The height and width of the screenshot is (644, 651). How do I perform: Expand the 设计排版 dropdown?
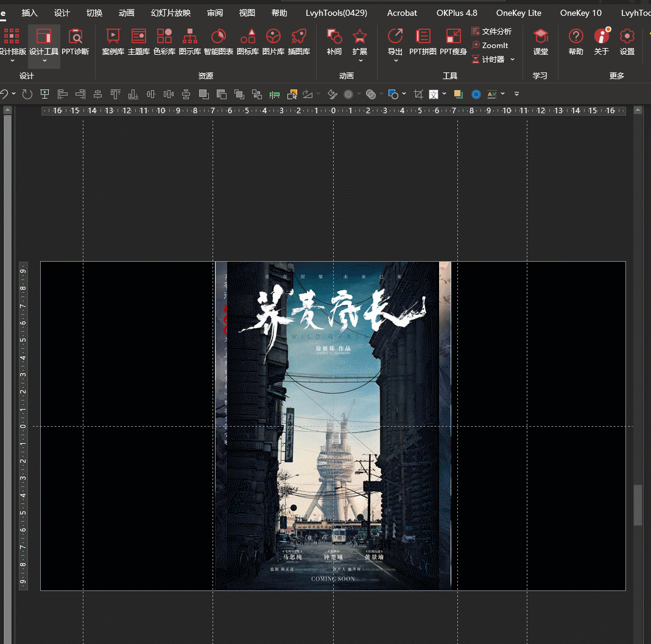pyautogui.click(x=12, y=61)
